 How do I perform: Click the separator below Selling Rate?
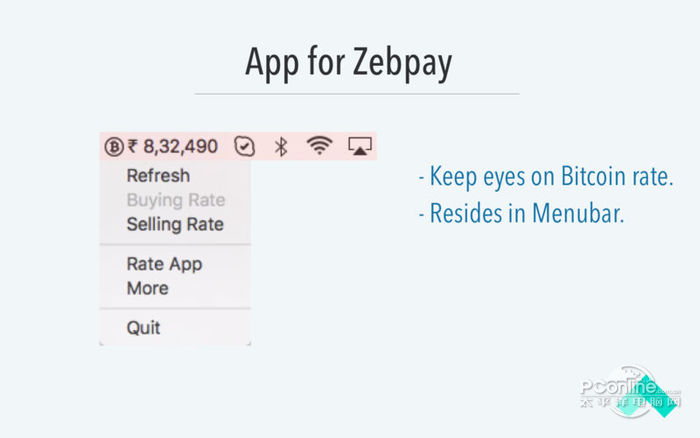click(x=175, y=244)
